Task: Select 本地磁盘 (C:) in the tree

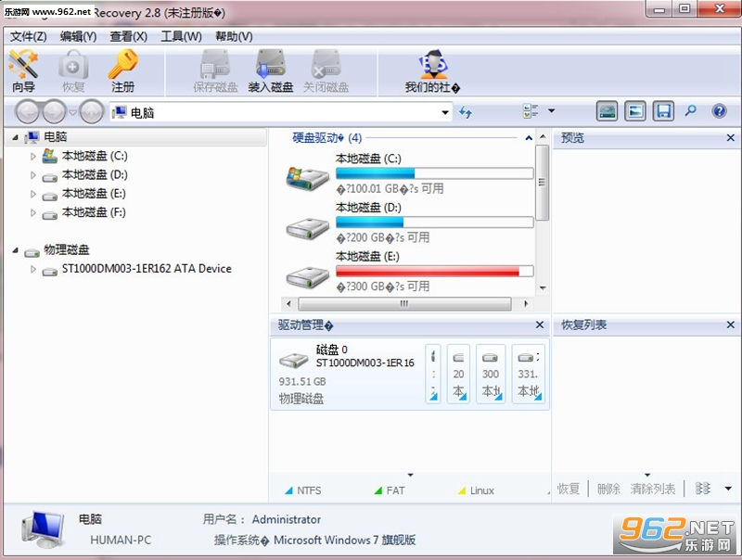Action: click(95, 156)
